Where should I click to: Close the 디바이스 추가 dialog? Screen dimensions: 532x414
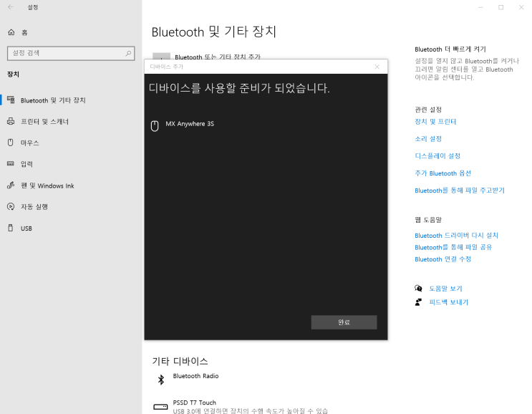pyautogui.click(x=377, y=67)
